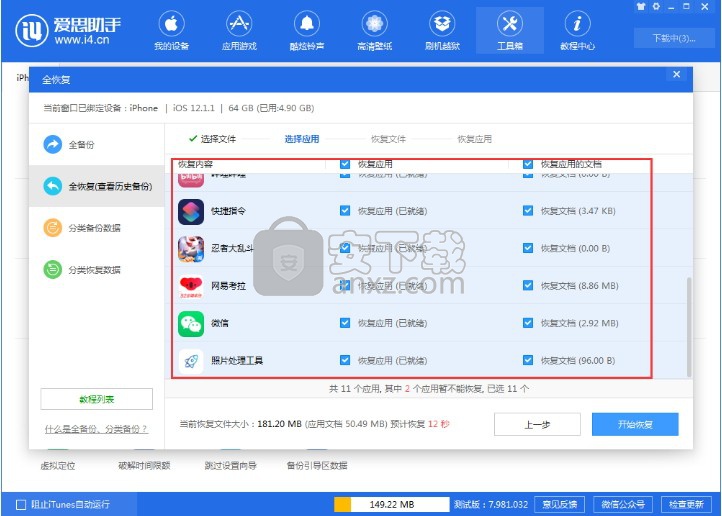Click the 照片处理工具 app name
722x516 pixels.
pyautogui.click(x=237, y=360)
